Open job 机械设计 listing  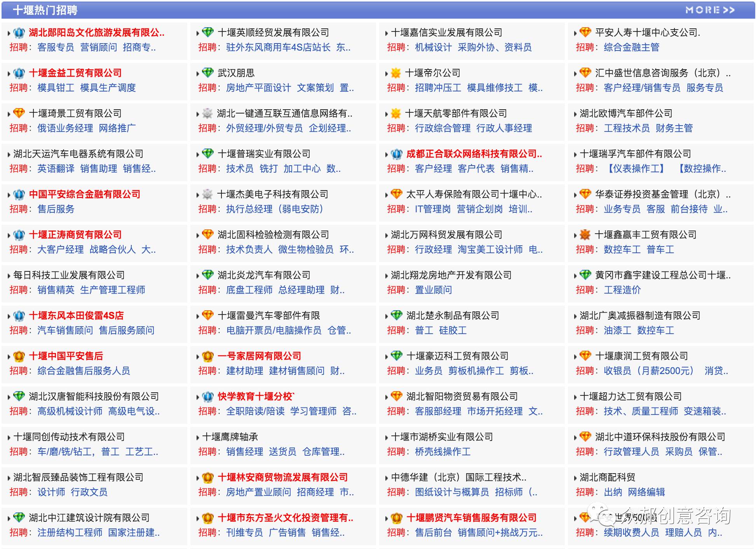pos(433,47)
